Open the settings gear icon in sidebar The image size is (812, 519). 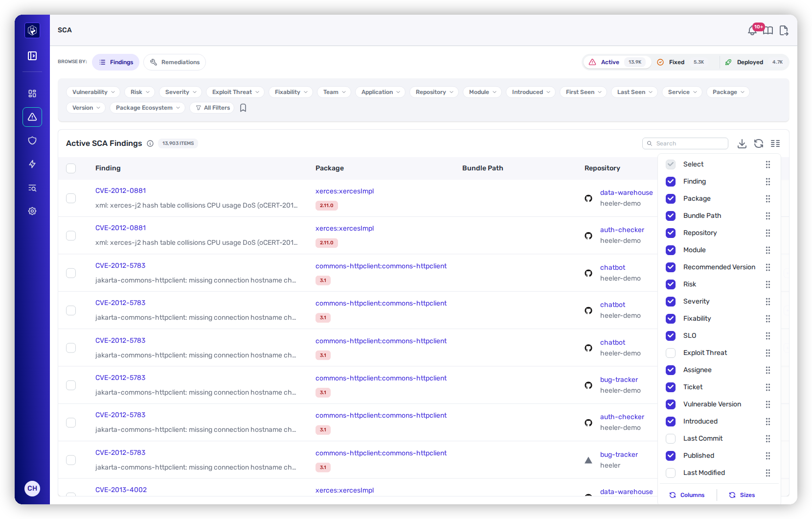pyautogui.click(x=32, y=211)
